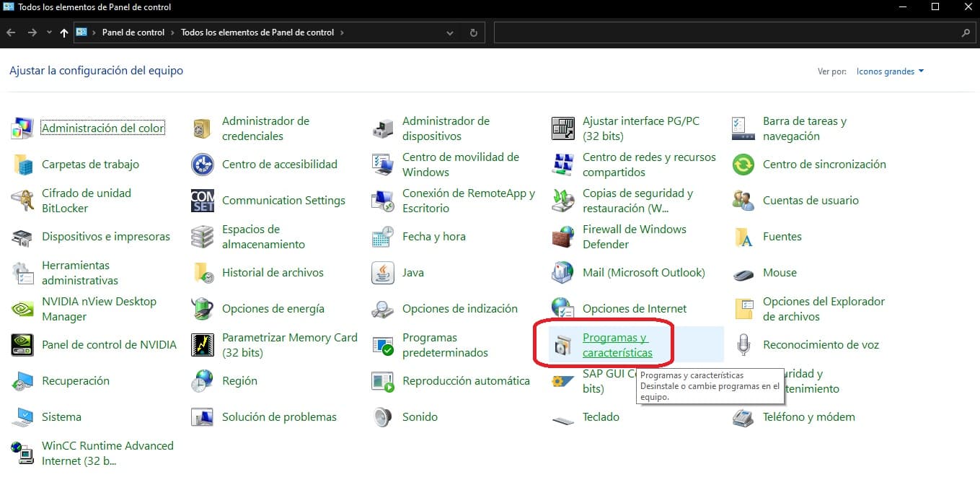Open Solución de problemas icon
980x485 pixels.
[x=203, y=417]
